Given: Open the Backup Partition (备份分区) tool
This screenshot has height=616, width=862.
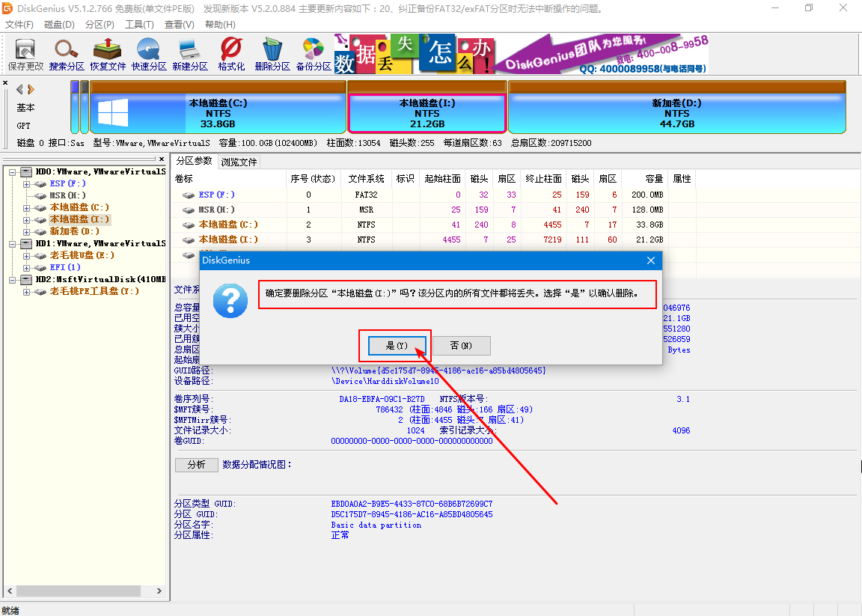Looking at the screenshot, I should pos(314,55).
